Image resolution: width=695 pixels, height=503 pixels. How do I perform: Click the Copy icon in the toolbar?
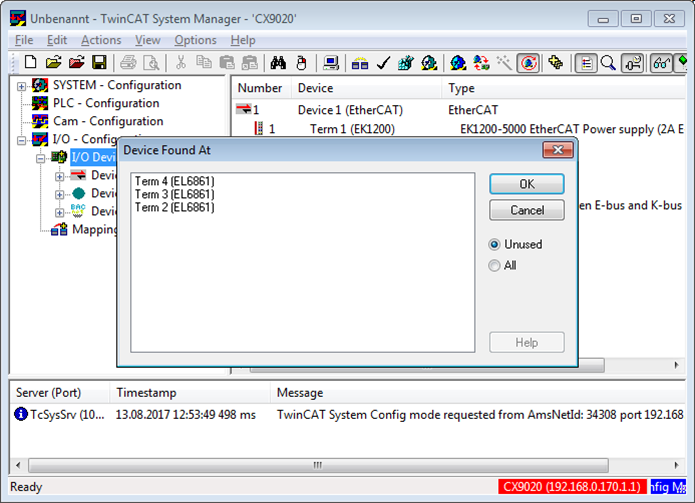point(203,62)
